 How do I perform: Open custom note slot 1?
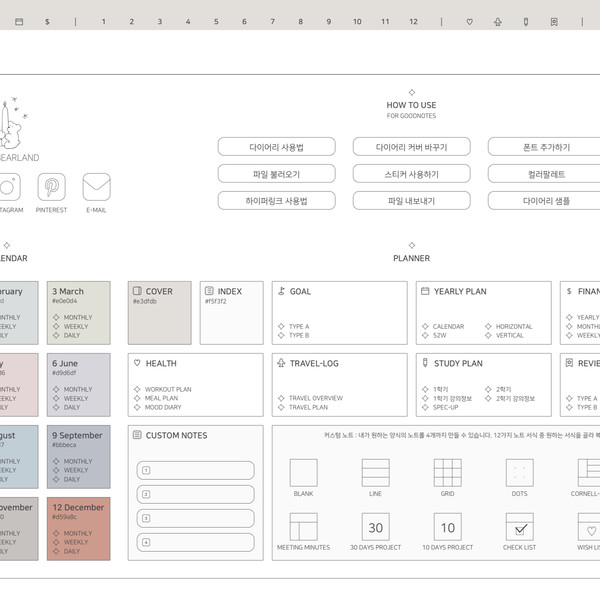coord(196,470)
